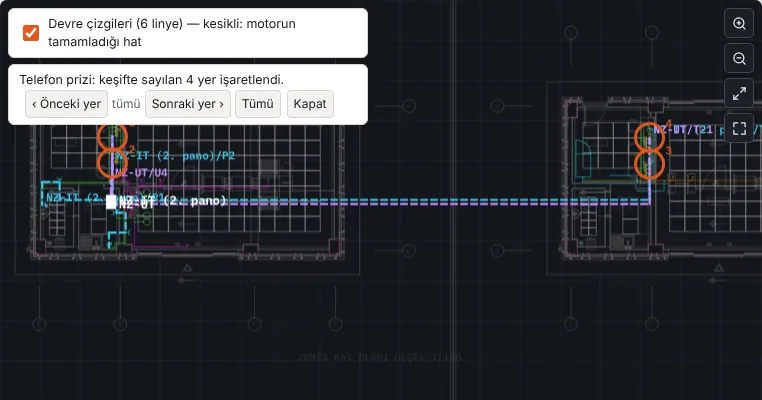Toggle circuit lines via 'Devre çizgileri (6 linye)' label
Screen dimensions: 762x400
coord(172,33)
